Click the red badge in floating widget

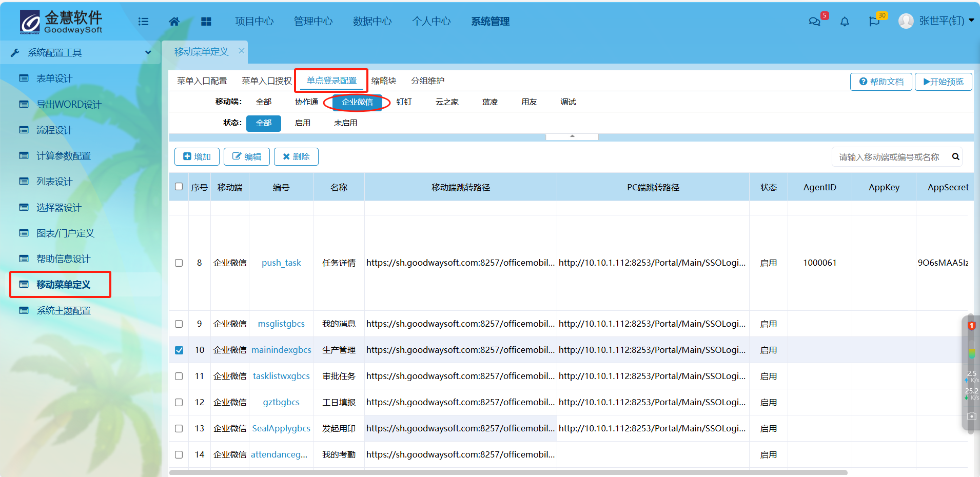(x=971, y=326)
